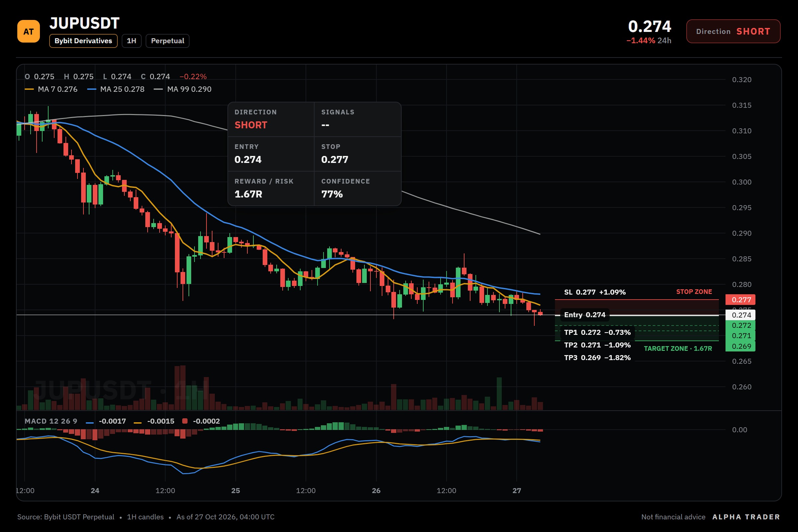Click the TP2 0.271 −1.09% label
Image resolution: width=798 pixels, height=532 pixels.
[x=597, y=345]
